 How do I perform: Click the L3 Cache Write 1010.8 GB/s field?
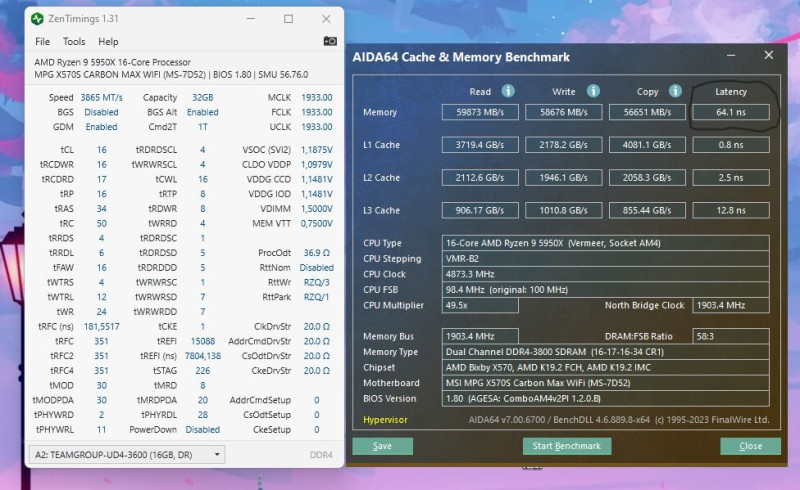click(x=564, y=210)
